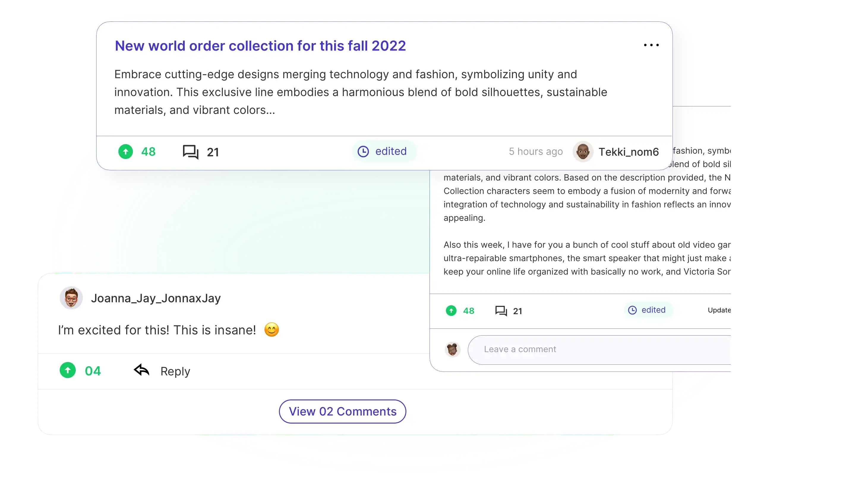Click on Tekki_nom6 user avatar
This screenshot has height=502, width=868.
(x=583, y=151)
